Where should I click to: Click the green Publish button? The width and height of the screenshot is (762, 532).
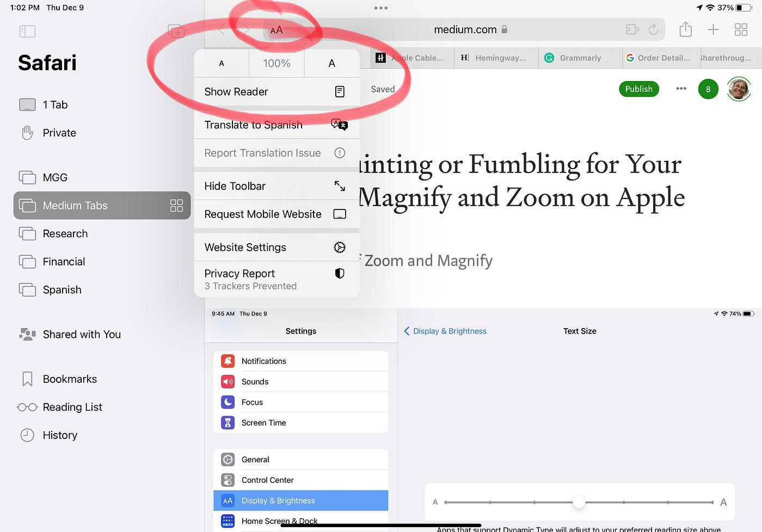coord(639,89)
